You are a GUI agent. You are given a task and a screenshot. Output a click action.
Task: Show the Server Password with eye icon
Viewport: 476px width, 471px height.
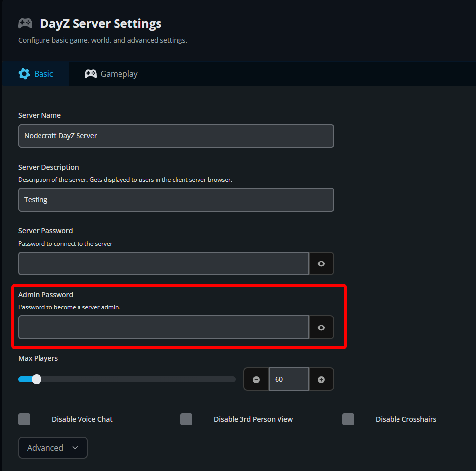coord(321,264)
